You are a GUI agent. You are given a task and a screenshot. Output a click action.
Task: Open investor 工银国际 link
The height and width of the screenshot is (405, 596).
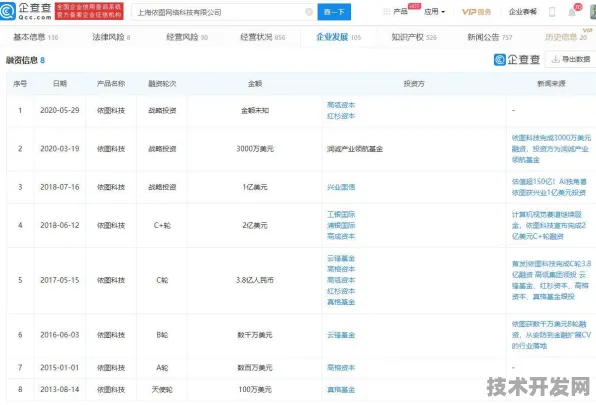(341, 214)
